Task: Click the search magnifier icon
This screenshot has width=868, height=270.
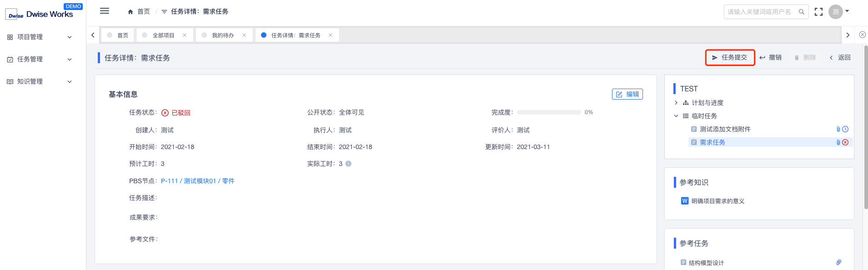Action: (x=802, y=12)
